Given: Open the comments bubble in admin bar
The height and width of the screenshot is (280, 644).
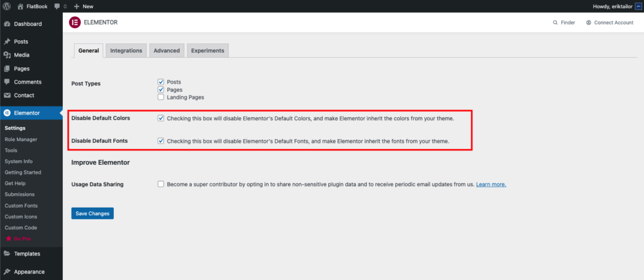Looking at the screenshot, I should click(59, 6).
